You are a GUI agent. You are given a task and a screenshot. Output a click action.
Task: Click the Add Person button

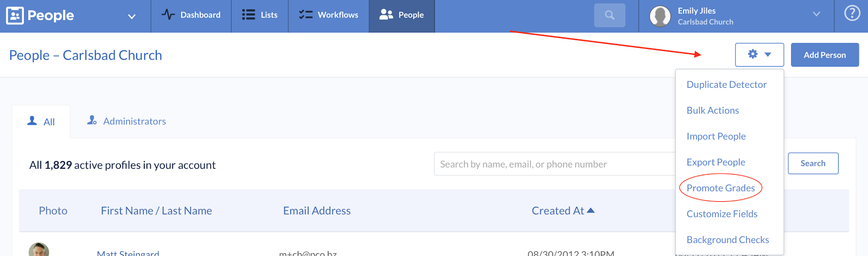click(x=824, y=55)
